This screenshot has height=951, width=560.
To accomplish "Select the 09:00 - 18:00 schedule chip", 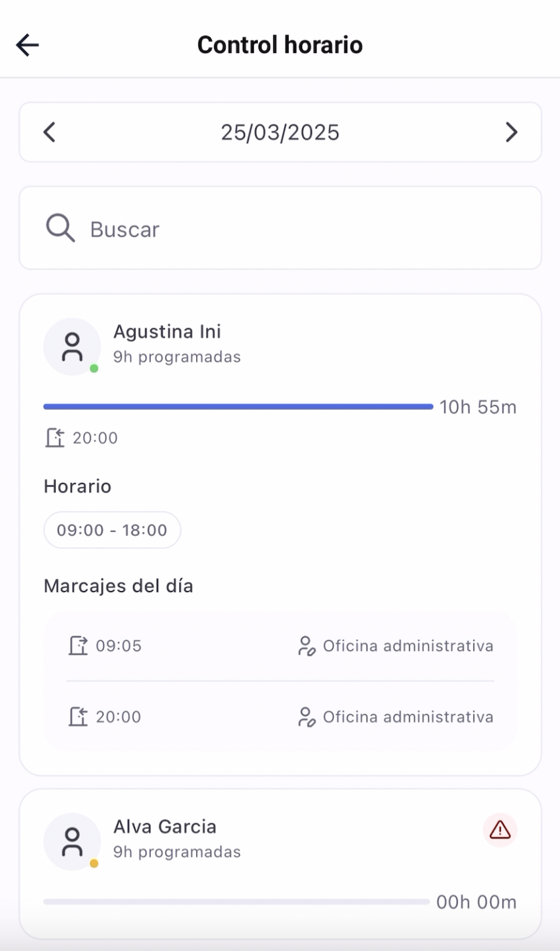I will [x=112, y=530].
